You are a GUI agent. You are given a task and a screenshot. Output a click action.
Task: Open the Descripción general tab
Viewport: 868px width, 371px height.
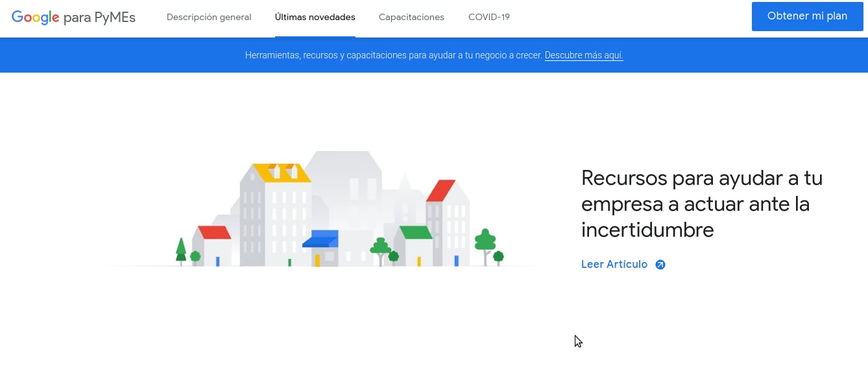(x=209, y=18)
